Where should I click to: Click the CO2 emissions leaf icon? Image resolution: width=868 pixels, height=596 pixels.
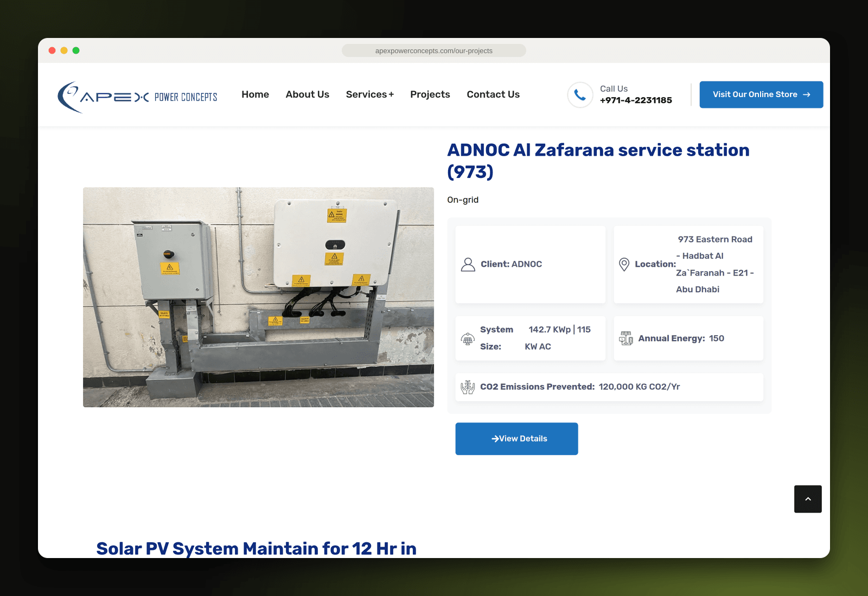point(468,387)
